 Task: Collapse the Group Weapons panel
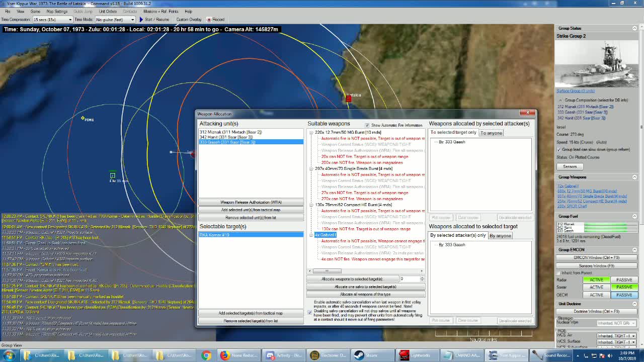(x=634, y=177)
